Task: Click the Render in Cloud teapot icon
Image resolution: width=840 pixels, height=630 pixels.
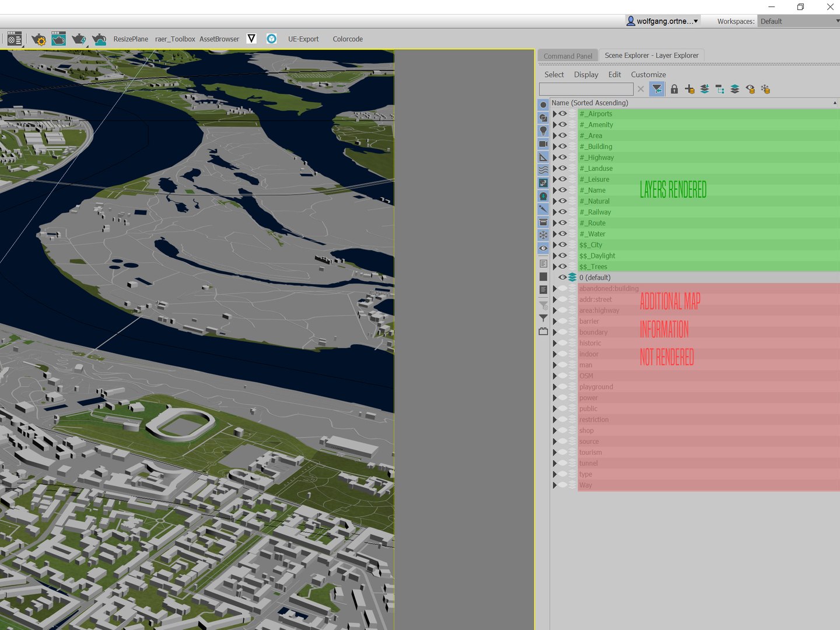Action: click(x=99, y=39)
